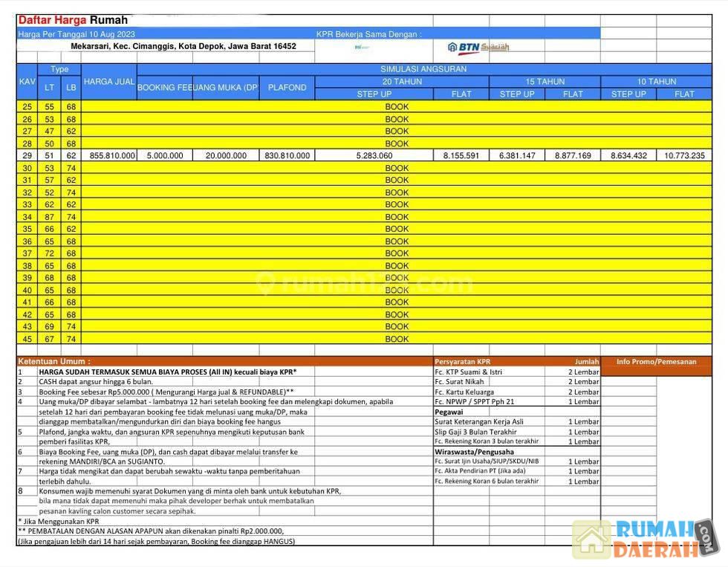Select the installment value 10.773.235
728x567 pixels.
(684, 156)
